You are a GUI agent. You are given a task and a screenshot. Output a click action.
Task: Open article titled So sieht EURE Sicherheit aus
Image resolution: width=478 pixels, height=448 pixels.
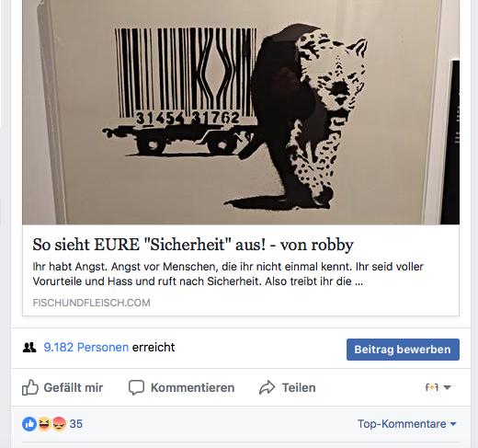point(193,245)
